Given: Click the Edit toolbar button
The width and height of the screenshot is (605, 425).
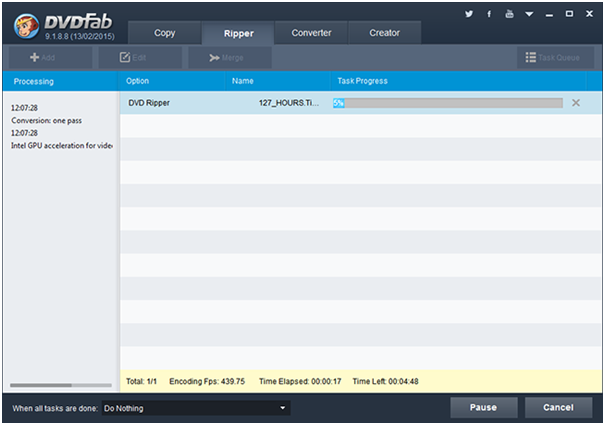Looking at the screenshot, I should [140, 58].
